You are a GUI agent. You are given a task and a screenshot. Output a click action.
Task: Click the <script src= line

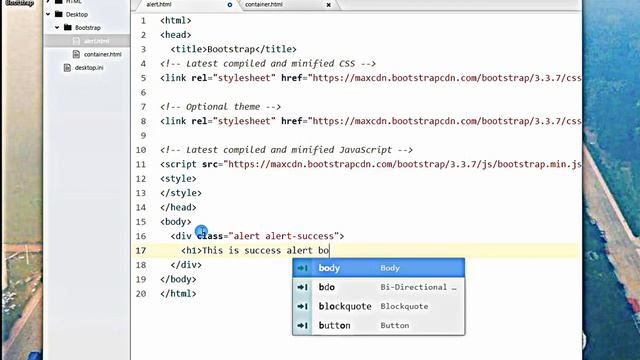(371, 164)
